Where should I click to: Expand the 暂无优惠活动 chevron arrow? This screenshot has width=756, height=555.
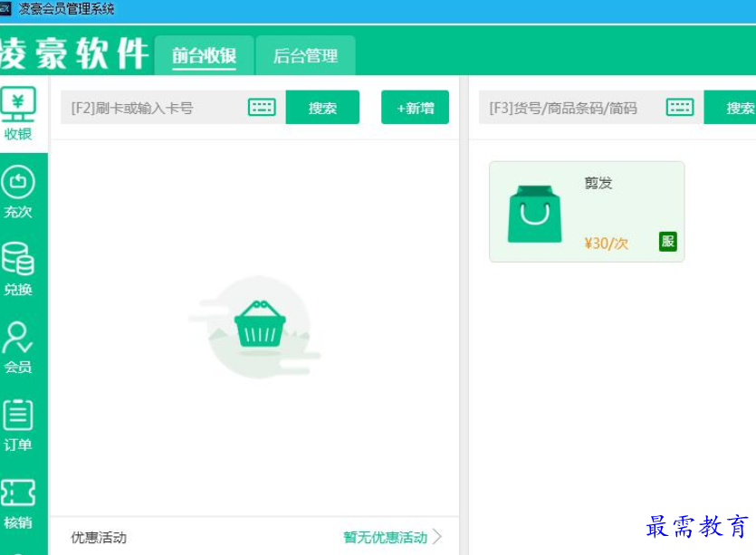pyautogui.click(x=437, y=537)
